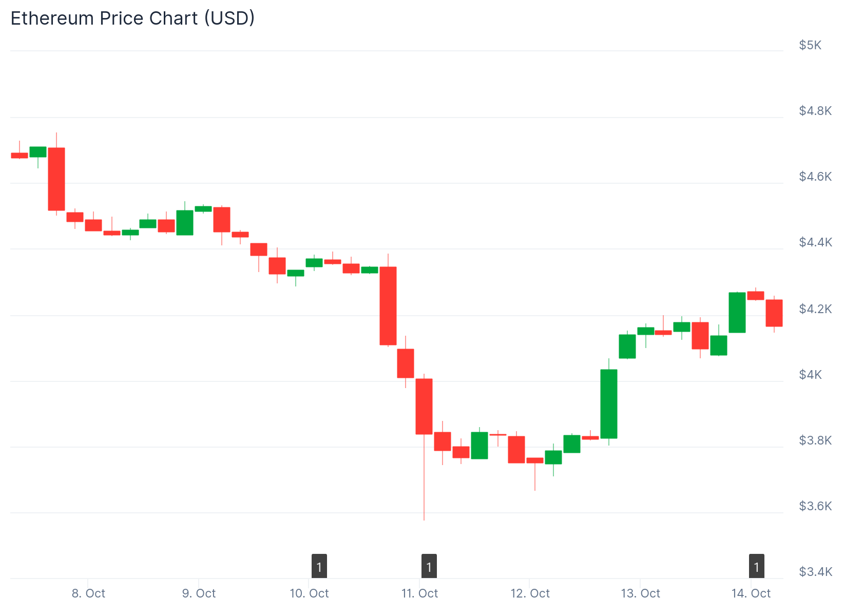Click the $4K price axis label
Viewport: 844px width, 616px height.
[x=810, y=375]
